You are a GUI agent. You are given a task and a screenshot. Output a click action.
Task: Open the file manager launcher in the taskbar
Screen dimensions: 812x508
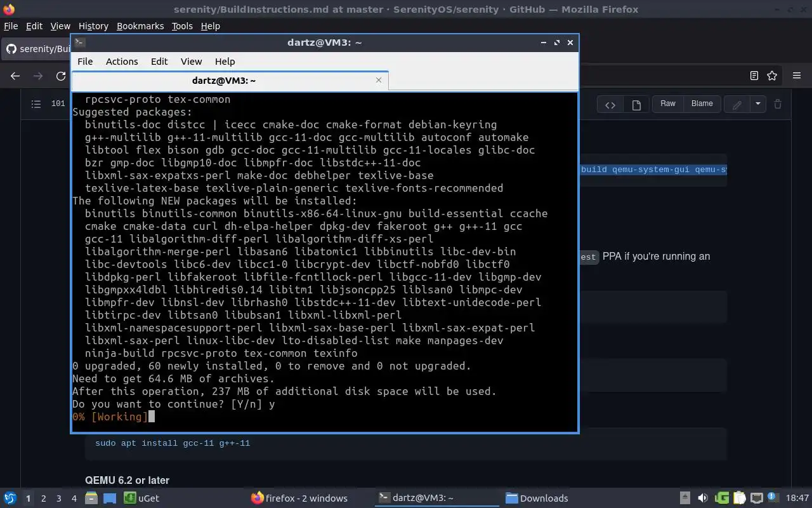(x=91, y=498)
